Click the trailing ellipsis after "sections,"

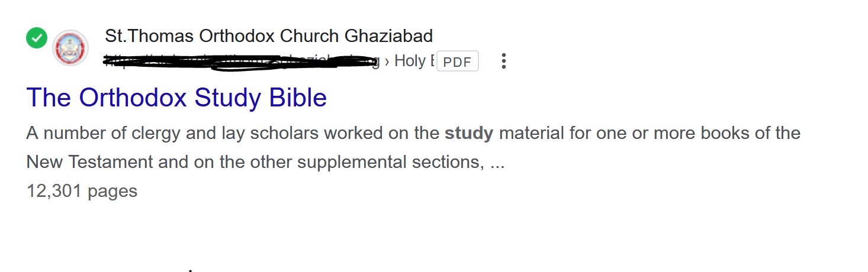coord(497,162)
